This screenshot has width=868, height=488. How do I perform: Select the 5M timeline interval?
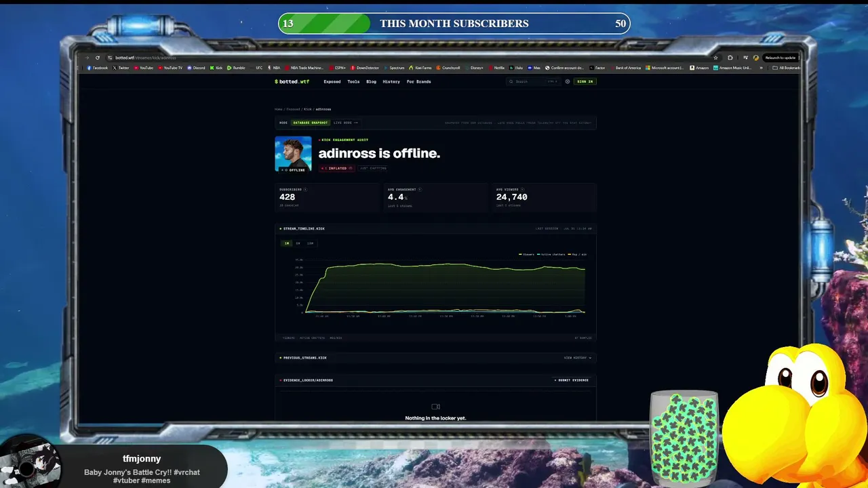click(x=298, y=243)
